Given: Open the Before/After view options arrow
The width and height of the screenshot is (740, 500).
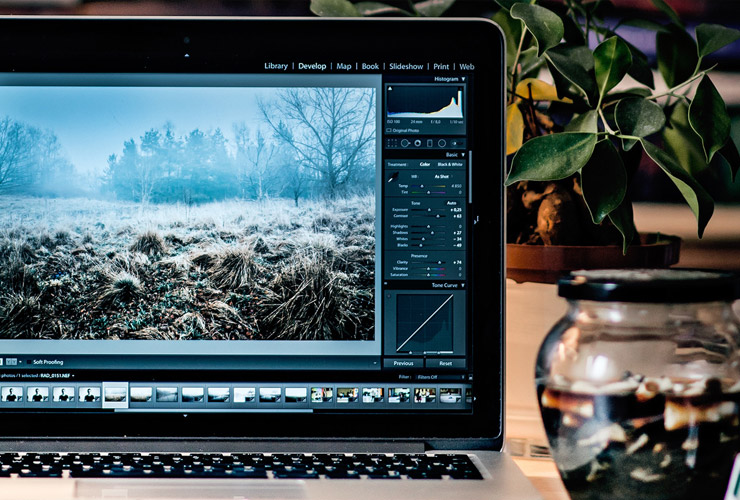Looking at the screenshot, I should [20, 362].
